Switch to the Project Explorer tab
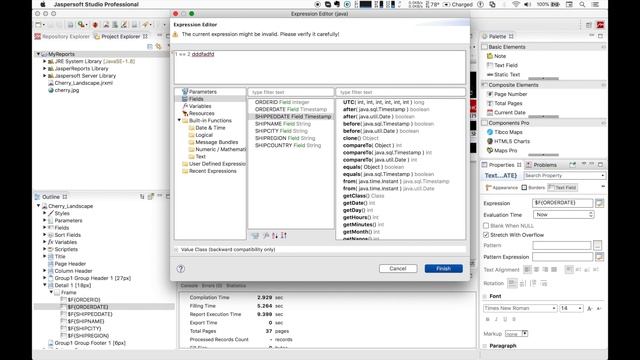Screen dimensions: 640x360 pyautogui.click(x=120, y=36)
